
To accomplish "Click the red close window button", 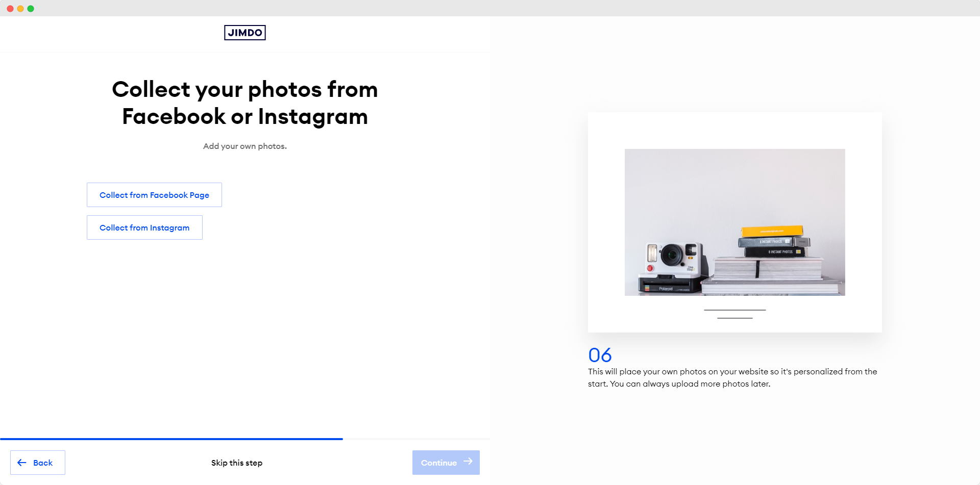I will [x=10, y=9].
